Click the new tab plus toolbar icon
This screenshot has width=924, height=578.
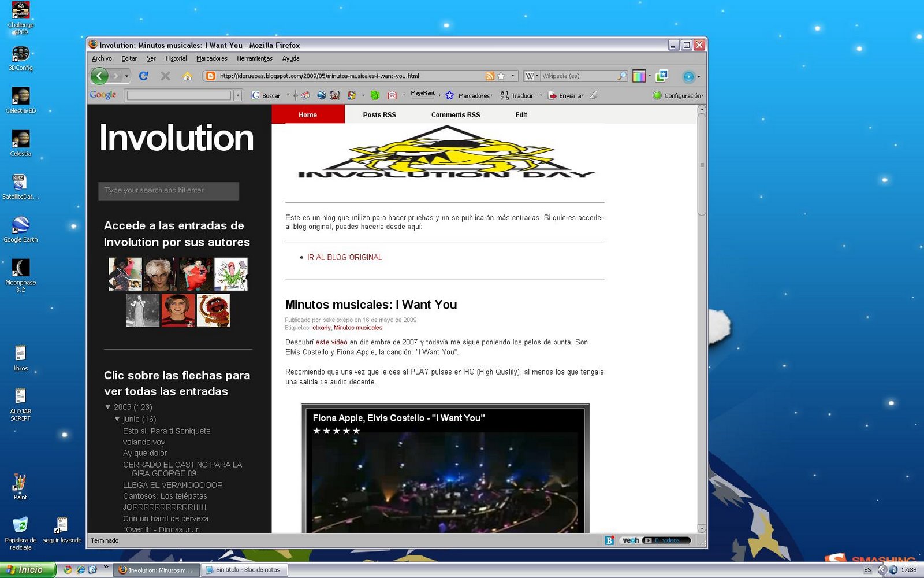point(662,76)
